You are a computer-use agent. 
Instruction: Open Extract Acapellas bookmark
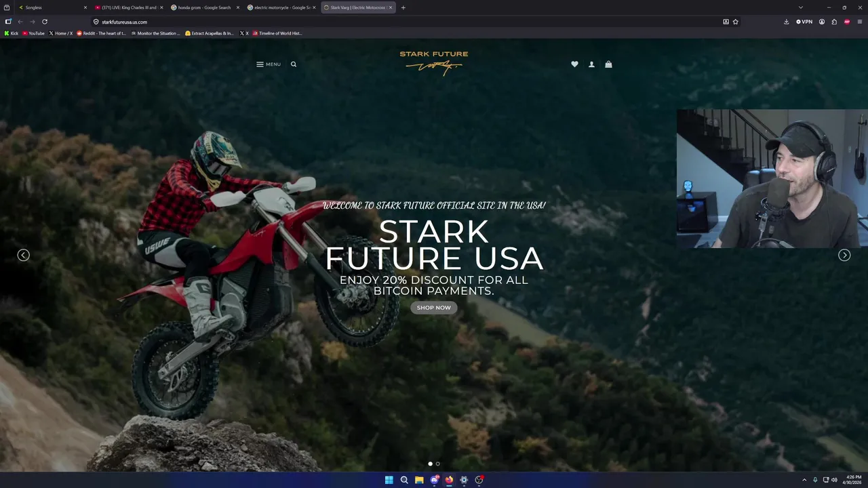[x=210, y=33]
